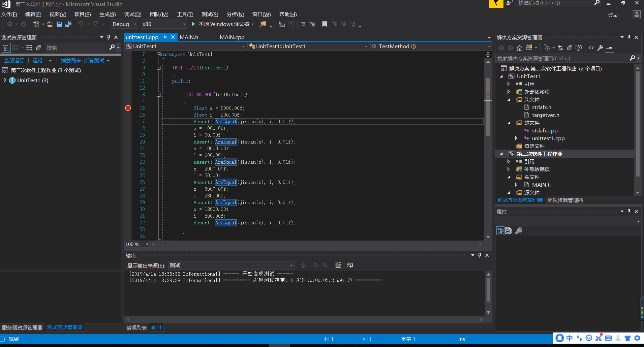Click the Undo arrow icon
The height and width of the screenshot is (347, 644).
point(81,24)
